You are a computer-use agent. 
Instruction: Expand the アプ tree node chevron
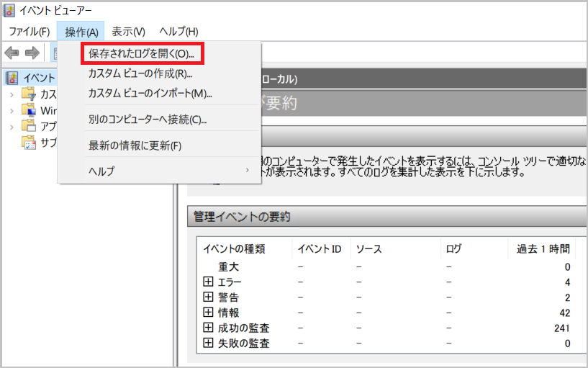pyautogui.click(x=12, y=127)
